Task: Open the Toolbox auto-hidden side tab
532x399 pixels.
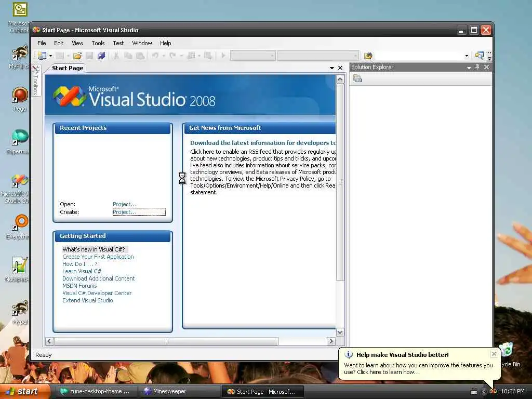Action: tap(36, 81)
